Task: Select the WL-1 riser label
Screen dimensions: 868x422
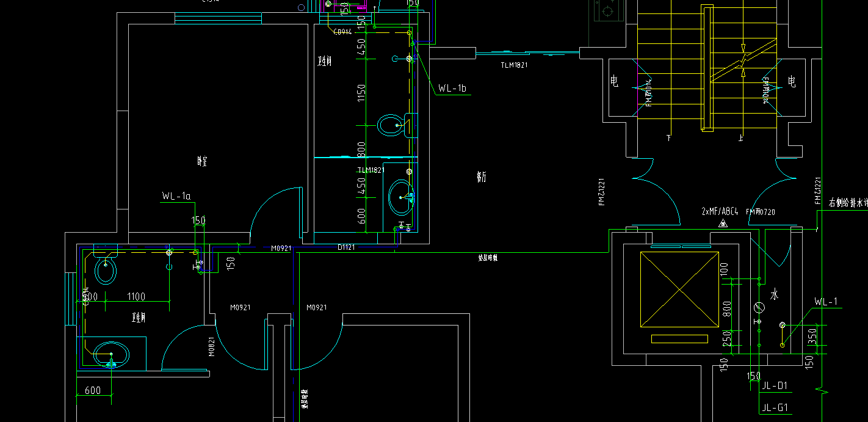Action: pos(826,302)
